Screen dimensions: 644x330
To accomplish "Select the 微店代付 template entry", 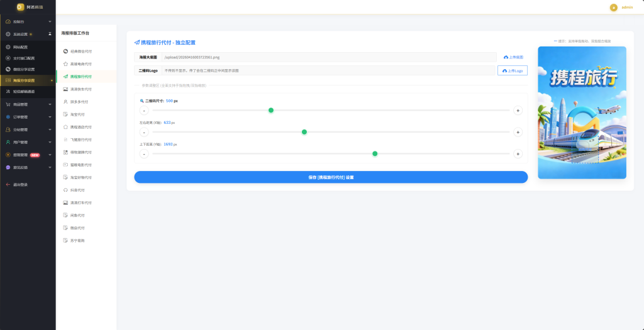I will point(86,228).
